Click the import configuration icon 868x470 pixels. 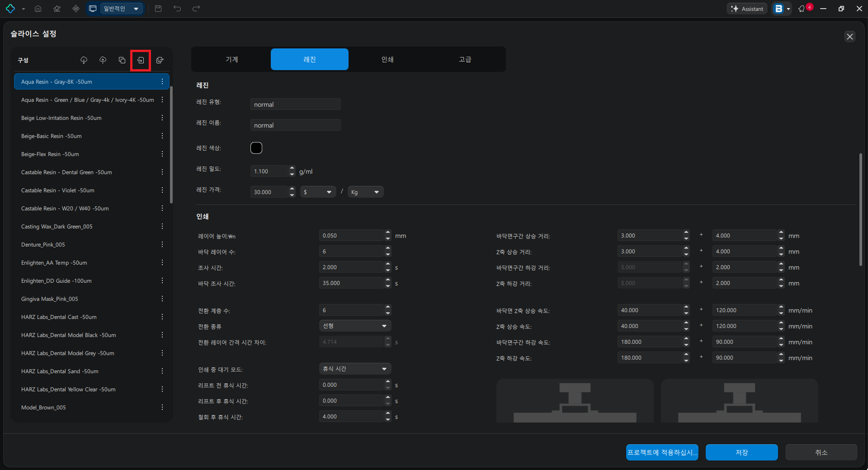[x=141, y=60]
